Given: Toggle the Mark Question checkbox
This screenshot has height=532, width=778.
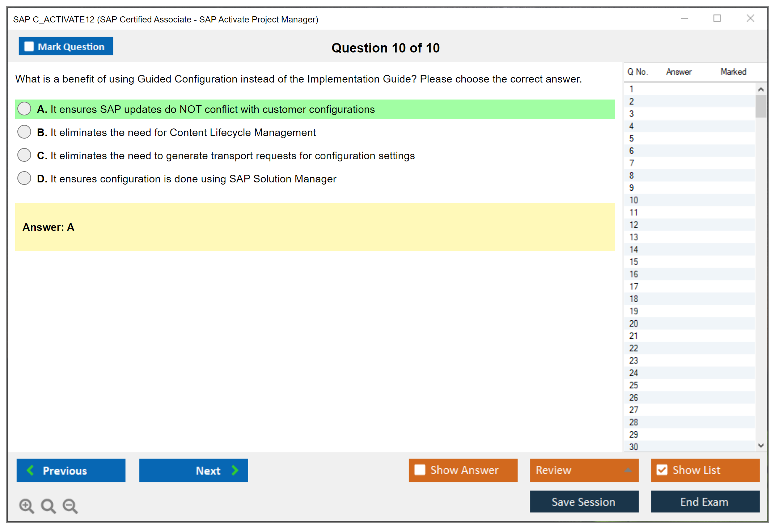Looking at the screenshot, I should click(x=29, y=46).
